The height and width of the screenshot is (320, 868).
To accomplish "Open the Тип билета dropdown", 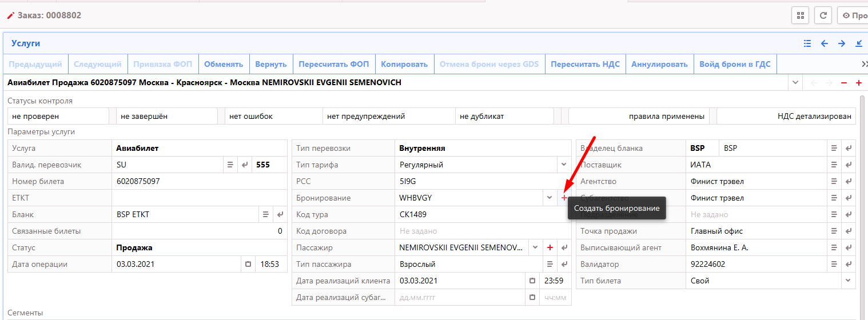I will click(849, 281).
